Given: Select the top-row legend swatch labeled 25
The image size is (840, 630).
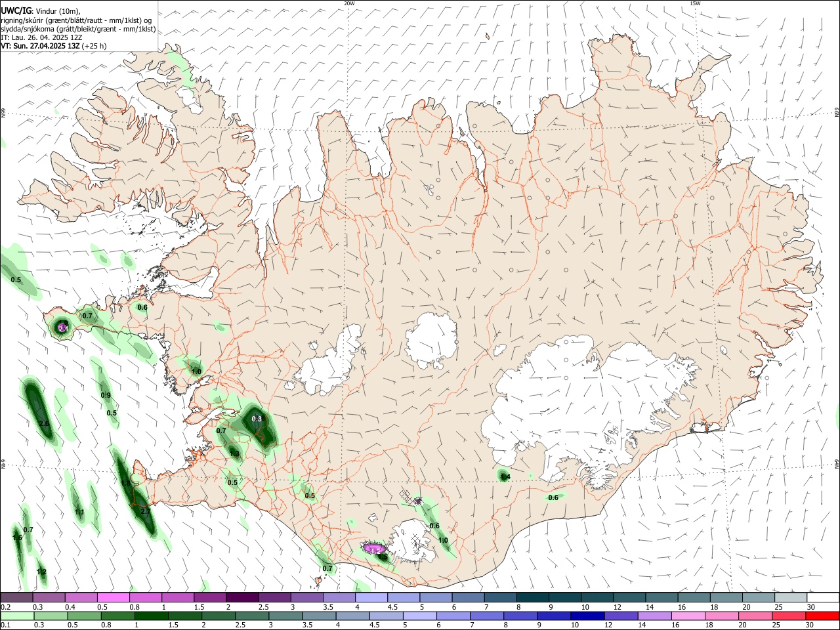Looking at the screenshot, I should 791,597.
